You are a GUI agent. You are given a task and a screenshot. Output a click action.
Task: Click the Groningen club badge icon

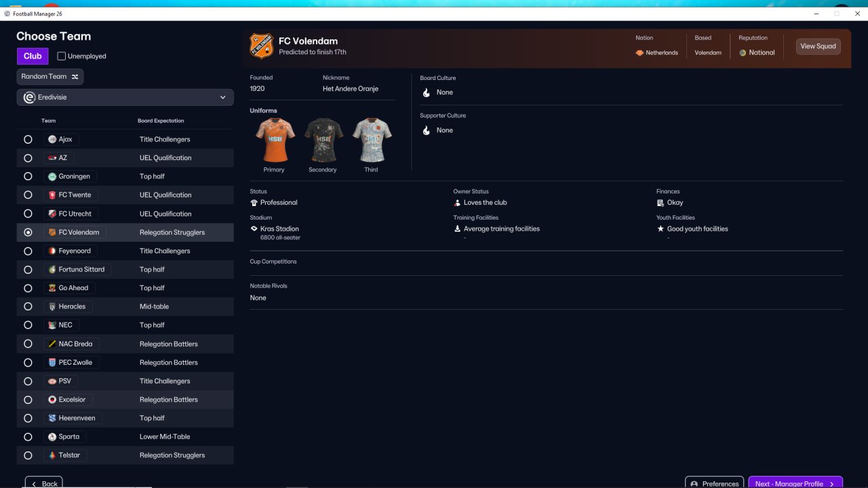(x=52, y=176)
